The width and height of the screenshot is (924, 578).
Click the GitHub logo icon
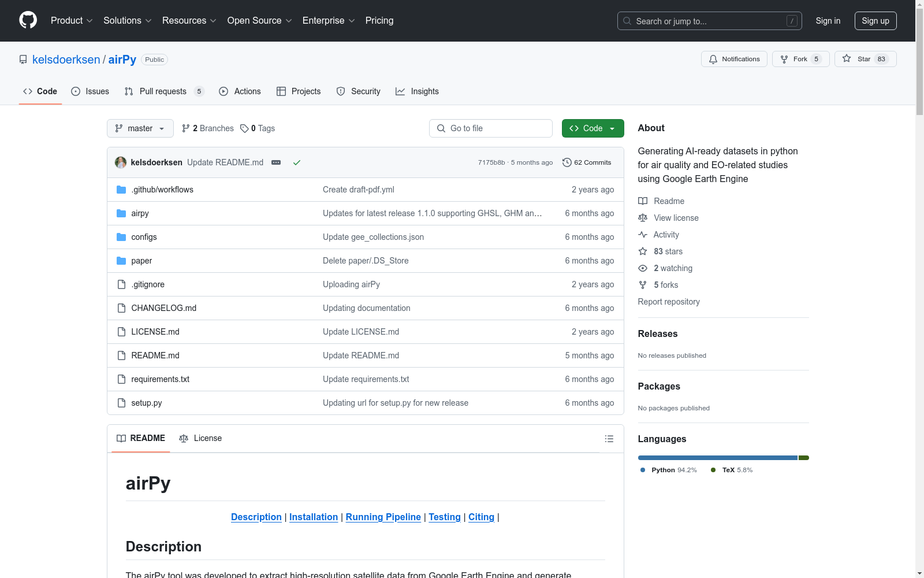[x=28, y=20]
